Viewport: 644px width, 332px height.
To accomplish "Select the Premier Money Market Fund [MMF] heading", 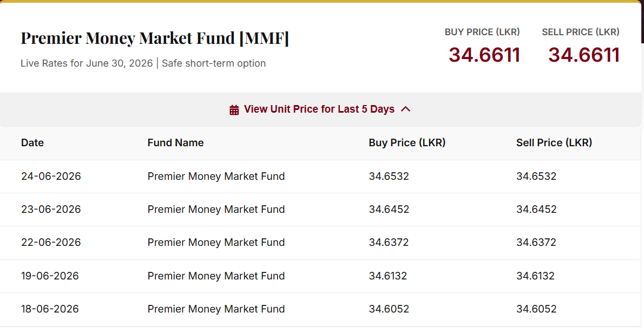I will tap(155, 38).
